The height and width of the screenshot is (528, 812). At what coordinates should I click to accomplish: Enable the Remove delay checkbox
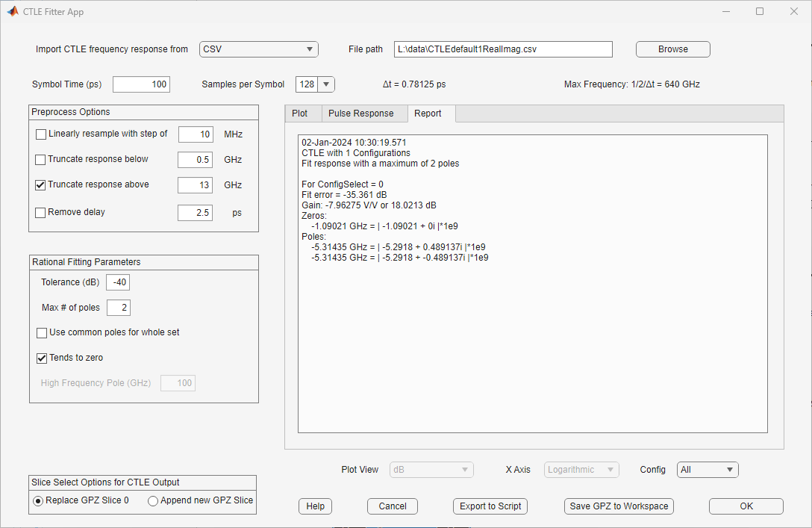click(41, 213)
